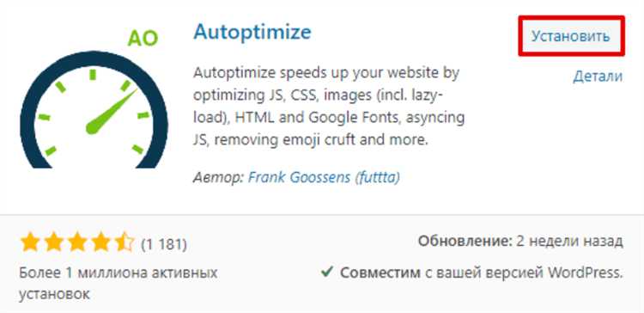Open author Frank Goossens (futtta) link
Screen dimensions: 644x313
click(x=324, y=177)
